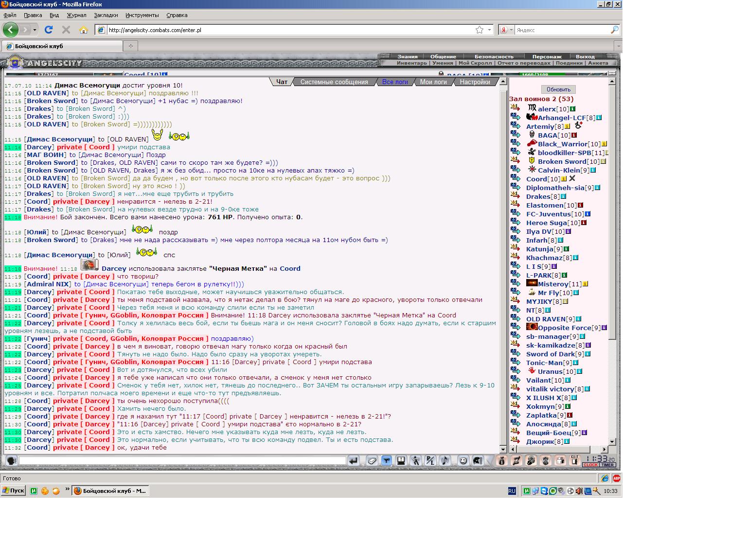Click the shield clan icon by Broken Sword
The height and width of the screenshot is (560, 747).
[532, 161]
